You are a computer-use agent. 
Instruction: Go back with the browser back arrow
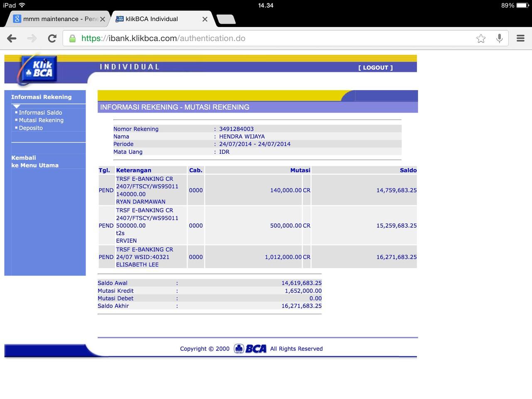[x=12, y=39]
